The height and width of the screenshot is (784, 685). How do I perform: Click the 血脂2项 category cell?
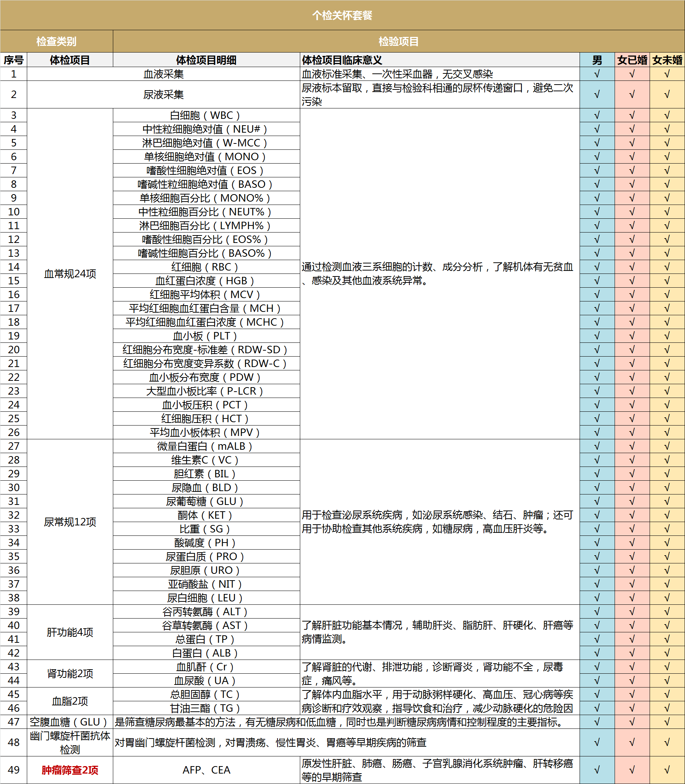point(70,701)
